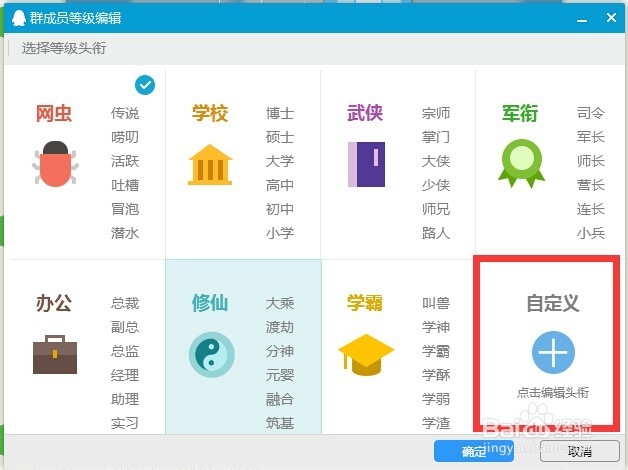This screenshot has height=470, width=628.
Task: Select the 修仙 title heading
Action: [x=210, y=303]
